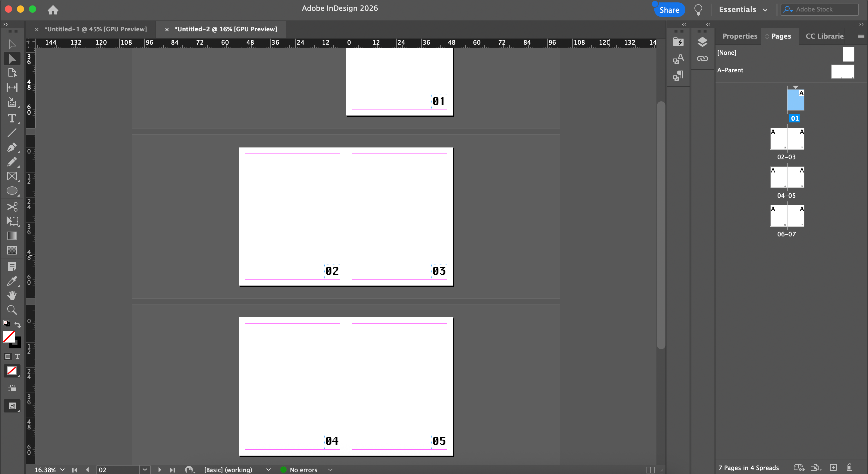Click the fill color swatch
Image resolution: width=868 pixels, height=474 pixels.
[9, 336]
